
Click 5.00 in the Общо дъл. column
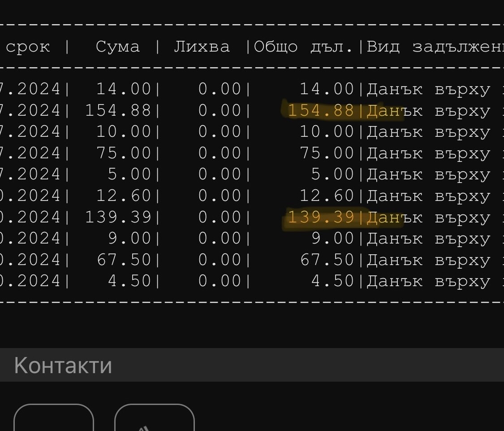(x=332, y=174)
